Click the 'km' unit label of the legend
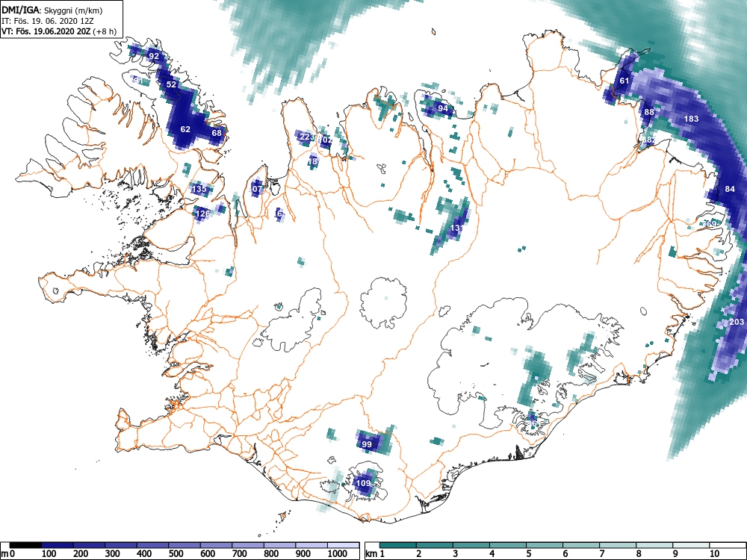 371,554
